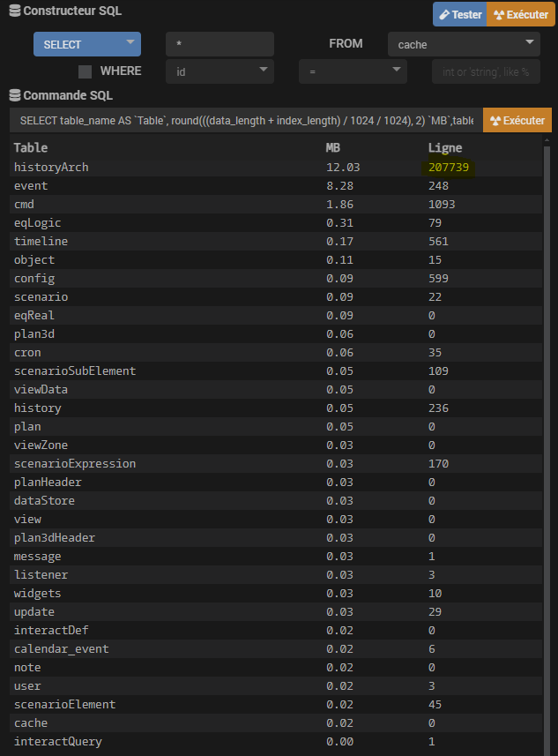
Task: Click the Ligne column header
Action: [x=444, y=148]
